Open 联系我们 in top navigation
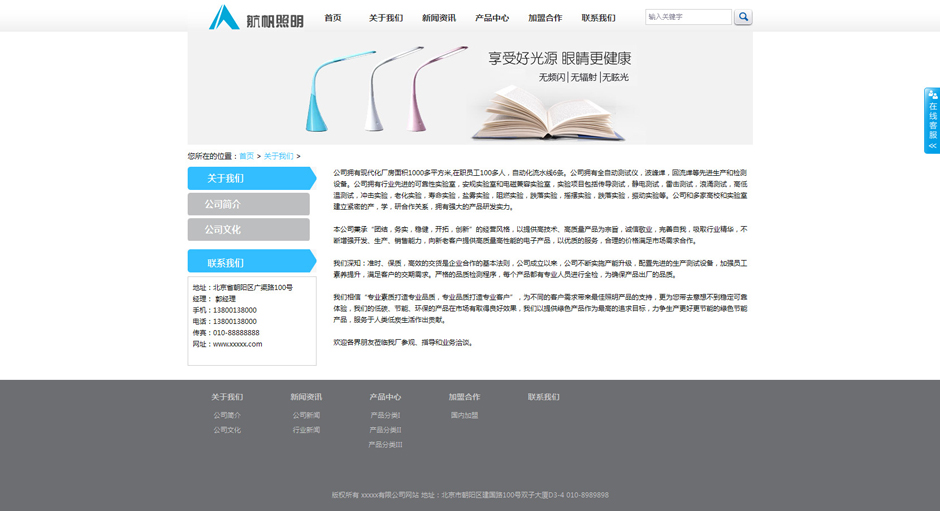Image resolution: width=940 pixels, height=511 pixels. 598,18
